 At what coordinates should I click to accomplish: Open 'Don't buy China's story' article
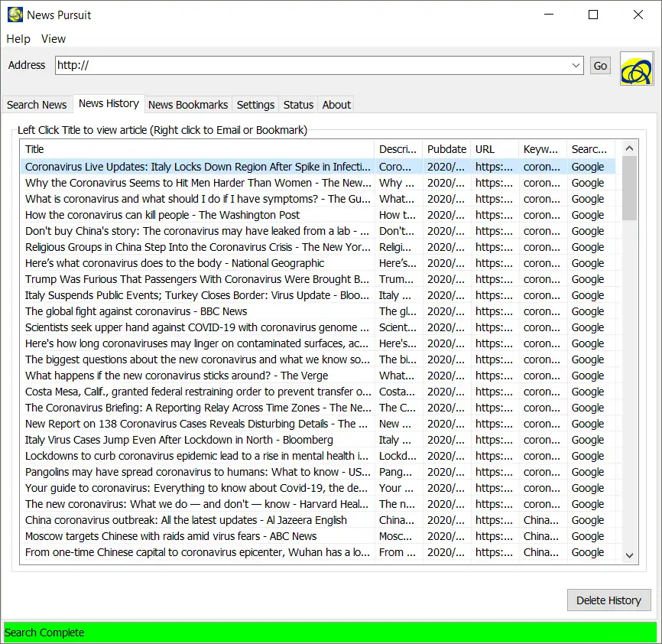coord(196,231)
